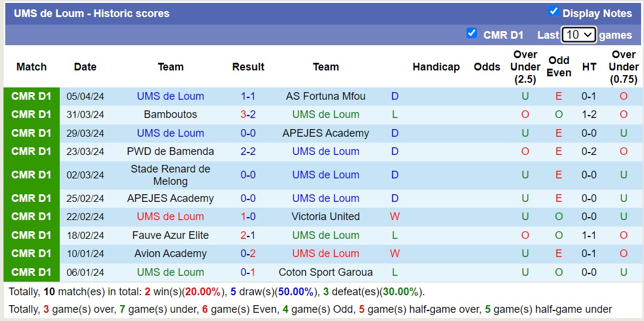Click APEJES Academy in the 25/02/24 row
The width and height of the screenshot is (644, 321).
pyautogui.click(x=170, y=198)
